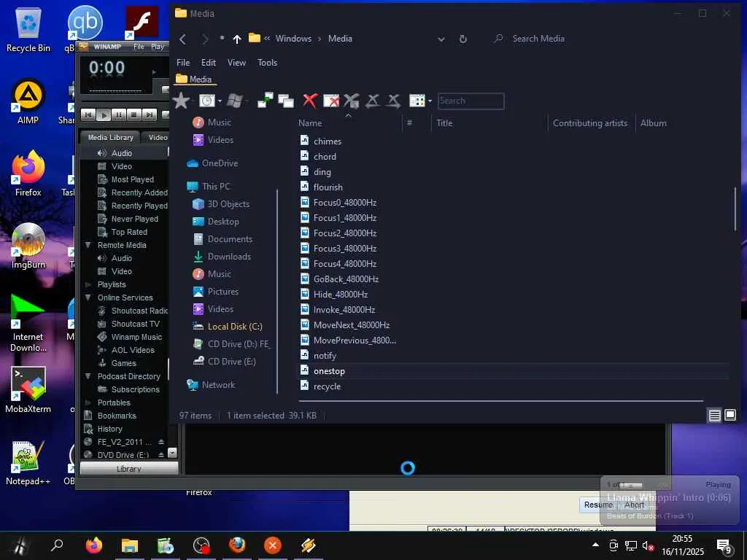This screenshot has width=747, height=560.
Task: Sort by Contributing artists column header
Action: [x=589, y=122]
